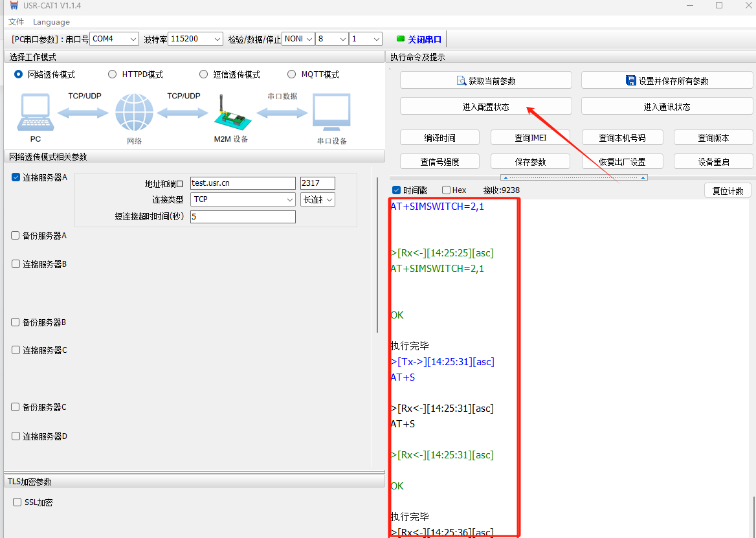Click 复位计数 reset counter button
Screen dimensions: 756x538
coord(728,190)
